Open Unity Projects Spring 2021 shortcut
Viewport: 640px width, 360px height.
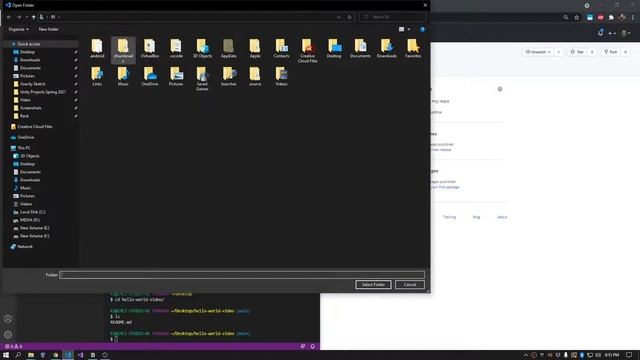pyautogui.click(x=42, y=92)
